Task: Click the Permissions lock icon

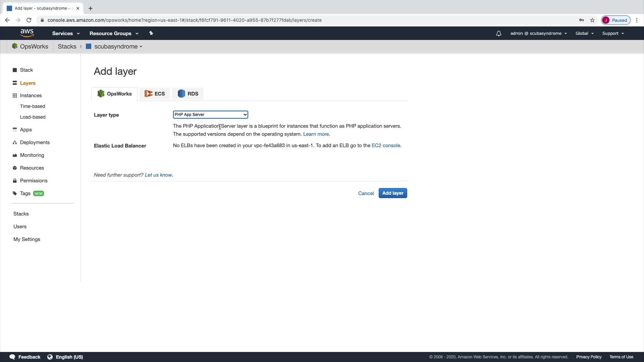Action: pyautogui.click(x=14, y=181)
